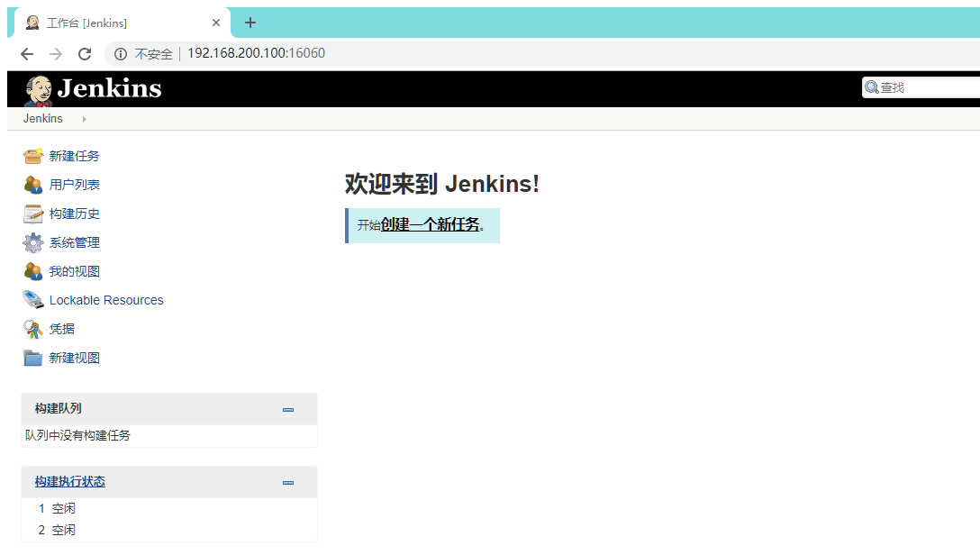Click the Build History (构建历史) notepad icon
Viewport: 980px width, 555px height.
coord(32,214)
